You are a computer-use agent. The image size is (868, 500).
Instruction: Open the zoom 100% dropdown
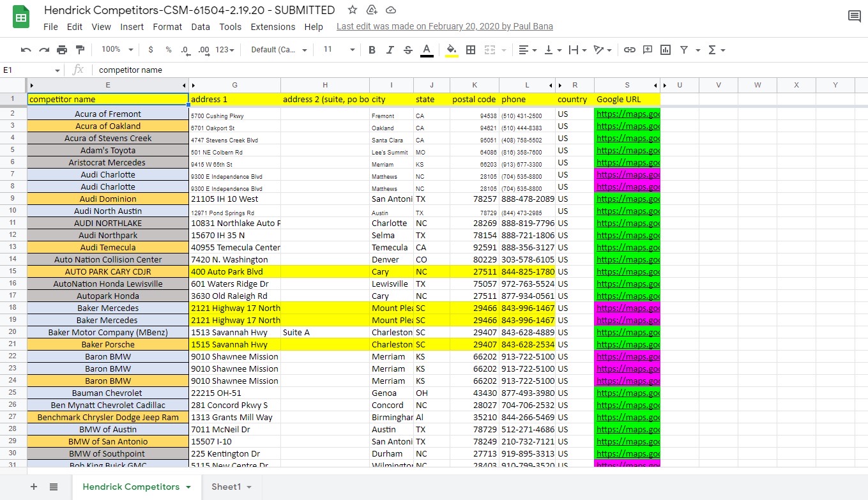click(x=118, y=50)
